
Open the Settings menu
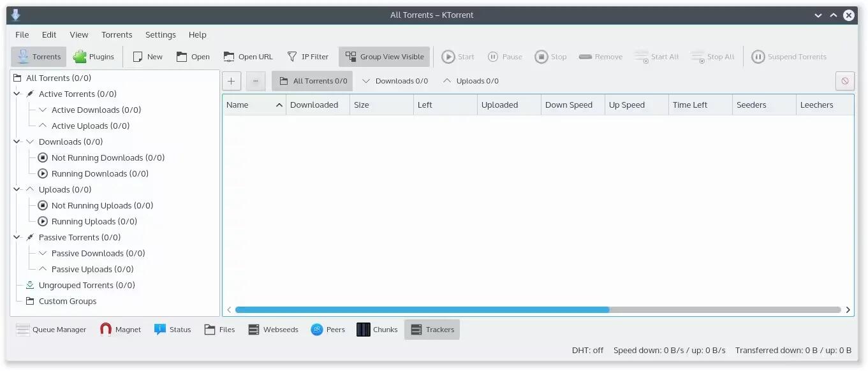(x=161, y=34)
